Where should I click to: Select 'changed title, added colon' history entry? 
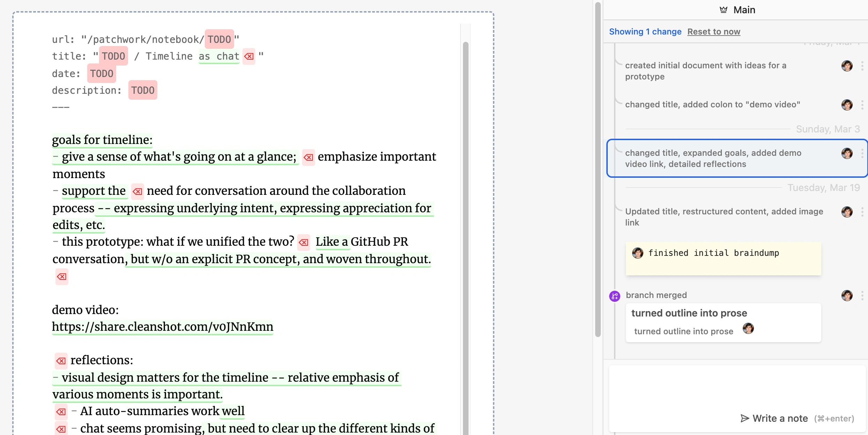712,105
